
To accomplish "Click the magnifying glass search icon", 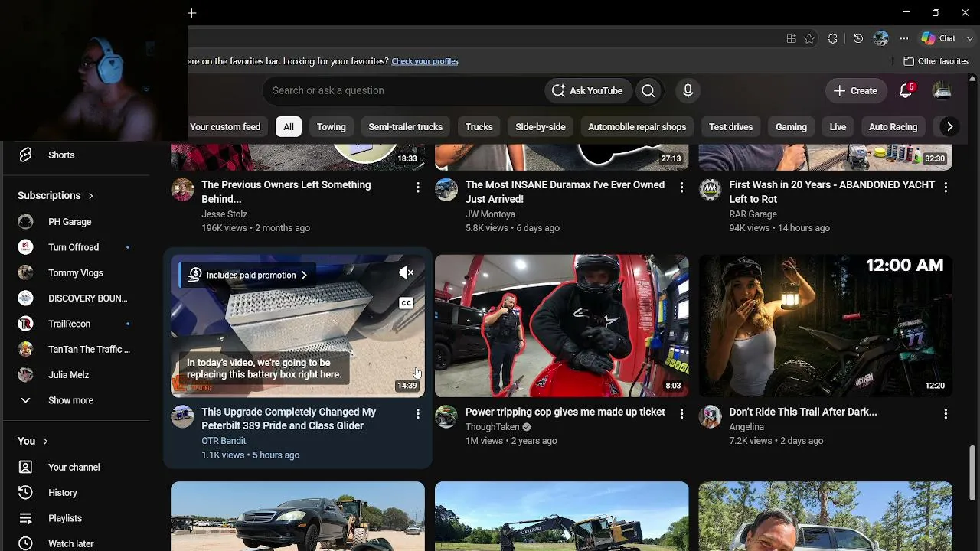I will 648,90.
